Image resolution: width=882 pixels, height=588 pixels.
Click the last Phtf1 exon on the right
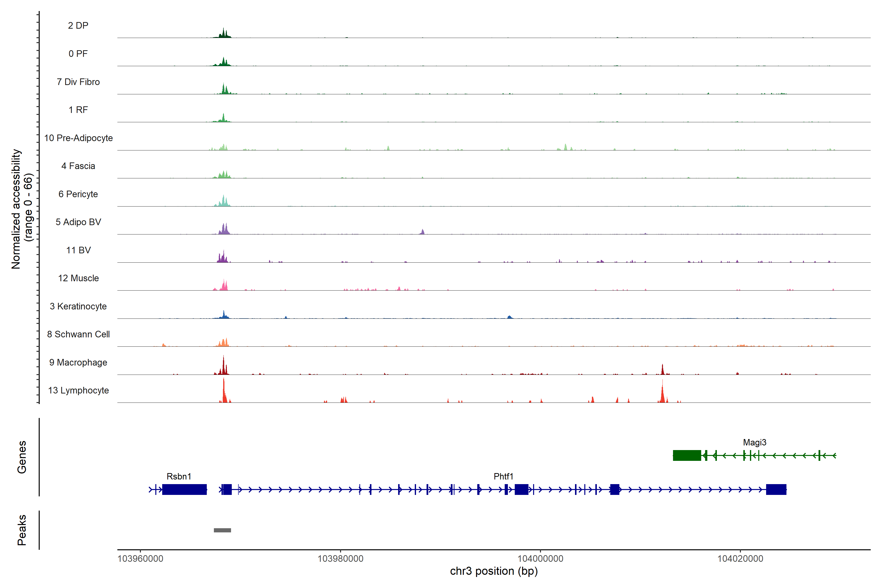pos(776,489)
